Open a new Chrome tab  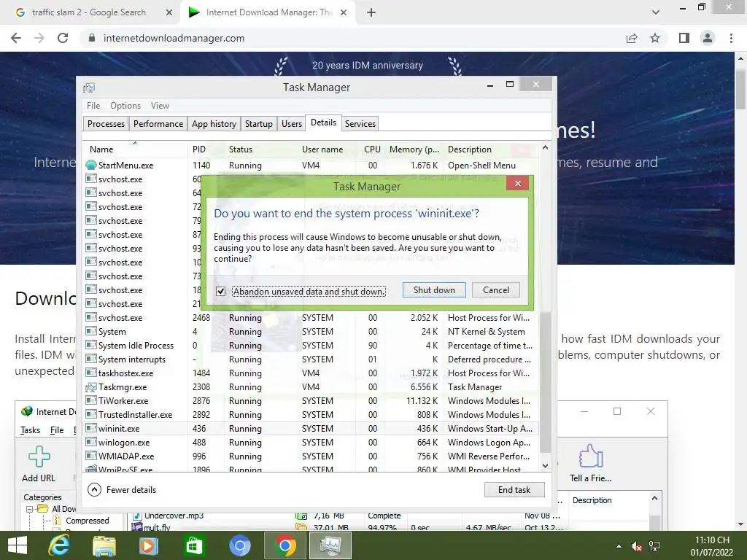point(371,12)
